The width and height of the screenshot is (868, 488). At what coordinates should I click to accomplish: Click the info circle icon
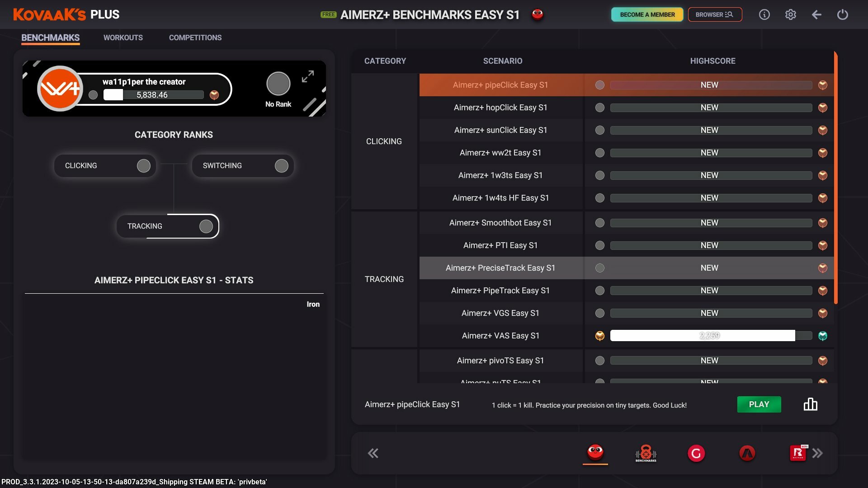pos(764,14)
